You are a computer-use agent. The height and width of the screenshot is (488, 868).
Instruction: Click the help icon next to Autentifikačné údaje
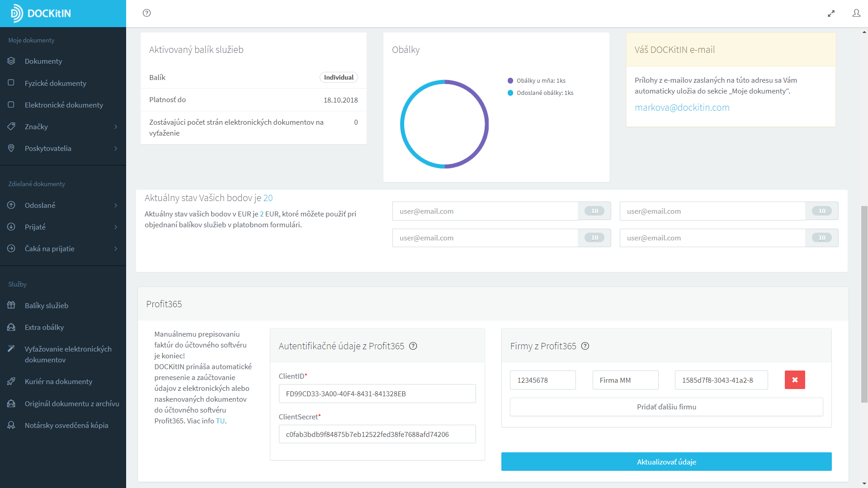pos(413,346)
